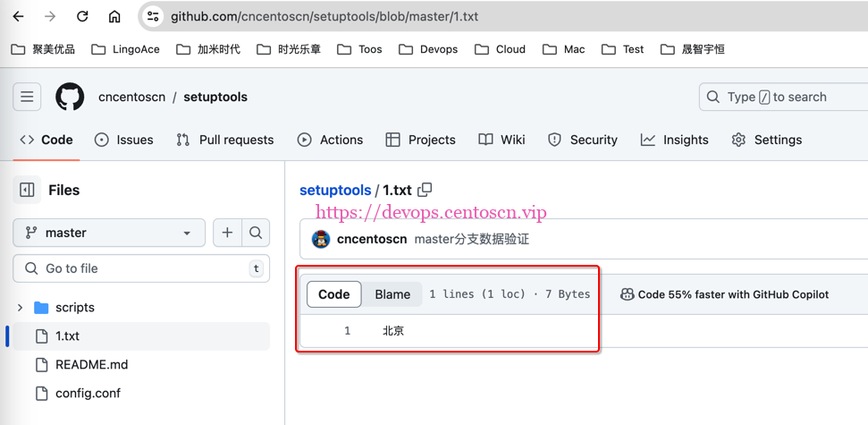Image resolution: width=868 pixels, height=425 pixels.
Task: Click the GitHub Octocat logo
Action: [70, 97]
